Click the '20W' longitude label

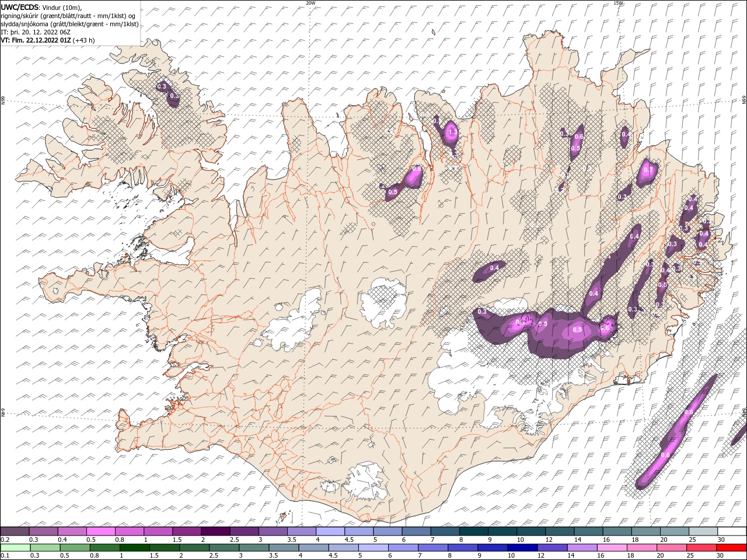310,3
